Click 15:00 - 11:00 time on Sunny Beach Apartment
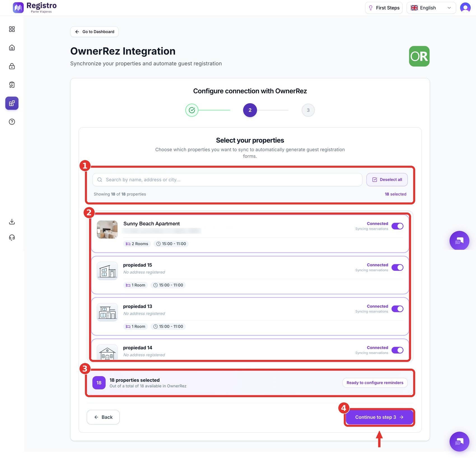Screen dimensions: 476x458 point(171,244)
